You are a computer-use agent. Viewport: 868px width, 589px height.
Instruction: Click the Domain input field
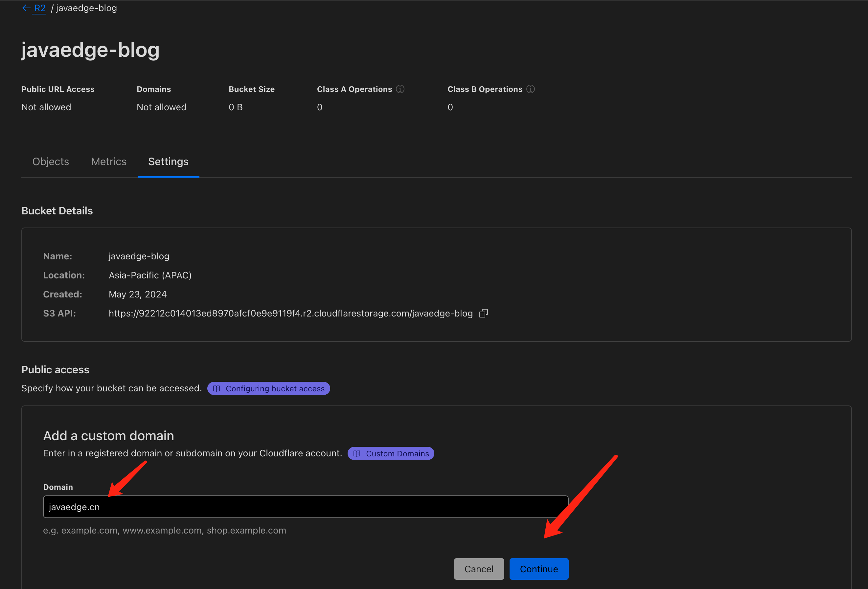(306, 507)
